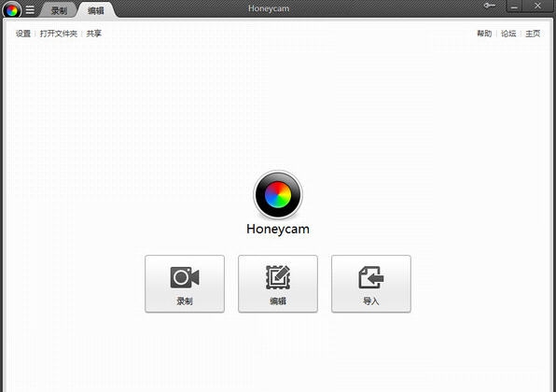Open the hamburger menu in title bar

point(30,10)
